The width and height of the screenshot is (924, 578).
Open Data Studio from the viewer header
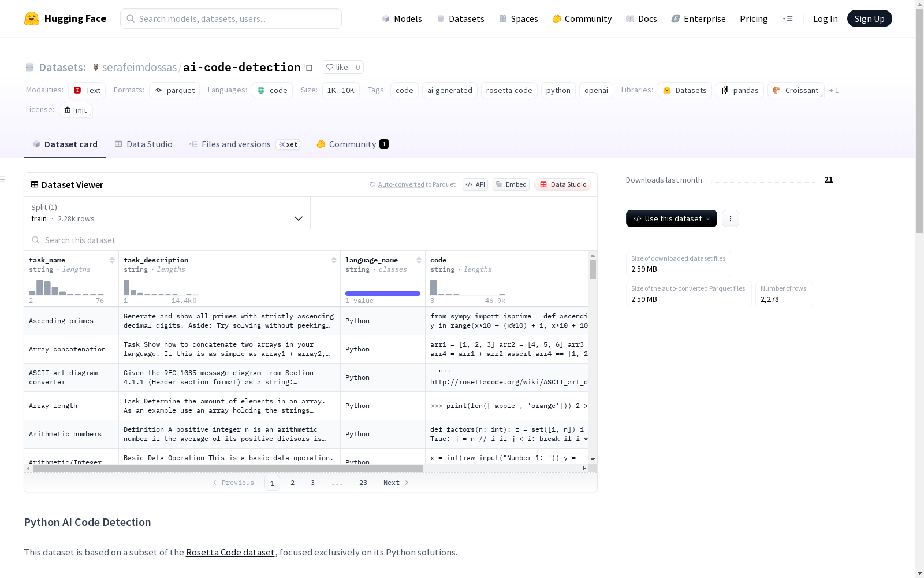(563, 184)
